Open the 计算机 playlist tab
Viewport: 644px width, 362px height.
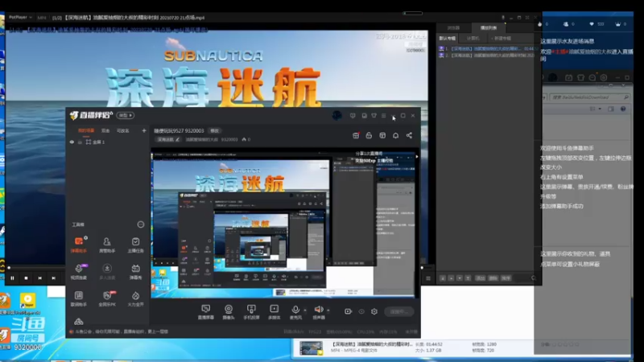pos(473,38)
